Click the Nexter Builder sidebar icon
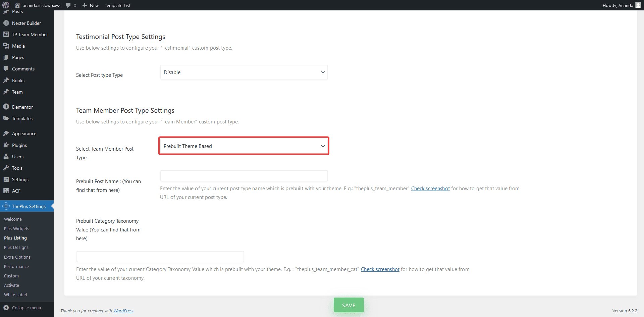Viewport: 644px width, 317px height. click(6, 23)
